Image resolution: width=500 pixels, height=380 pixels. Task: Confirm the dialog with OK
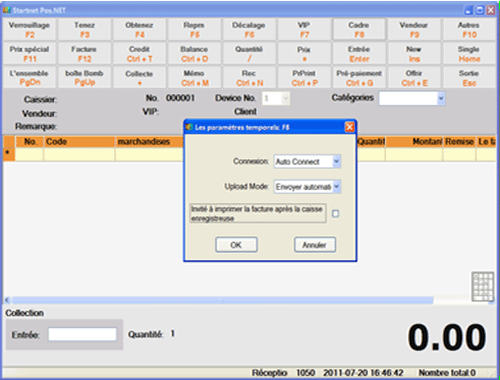click(x=236, y=245)
